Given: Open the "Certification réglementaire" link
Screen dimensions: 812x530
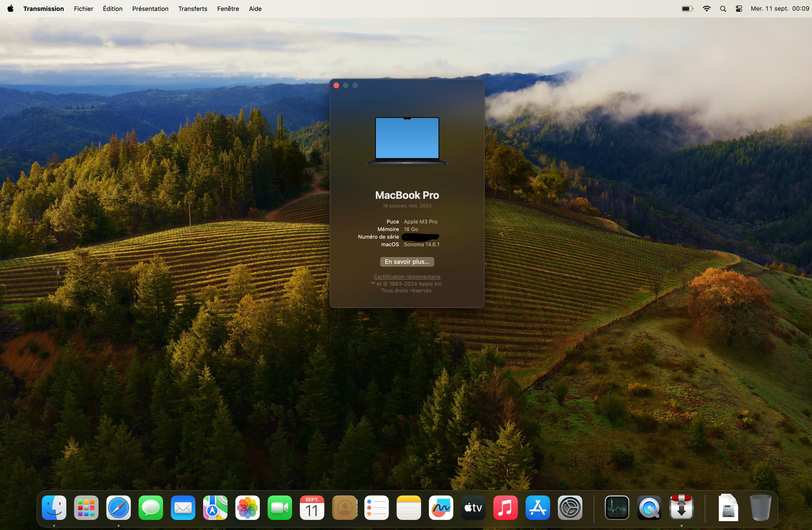Looking at the screenshot, I should pyautogui.click(x=407, y=276).
